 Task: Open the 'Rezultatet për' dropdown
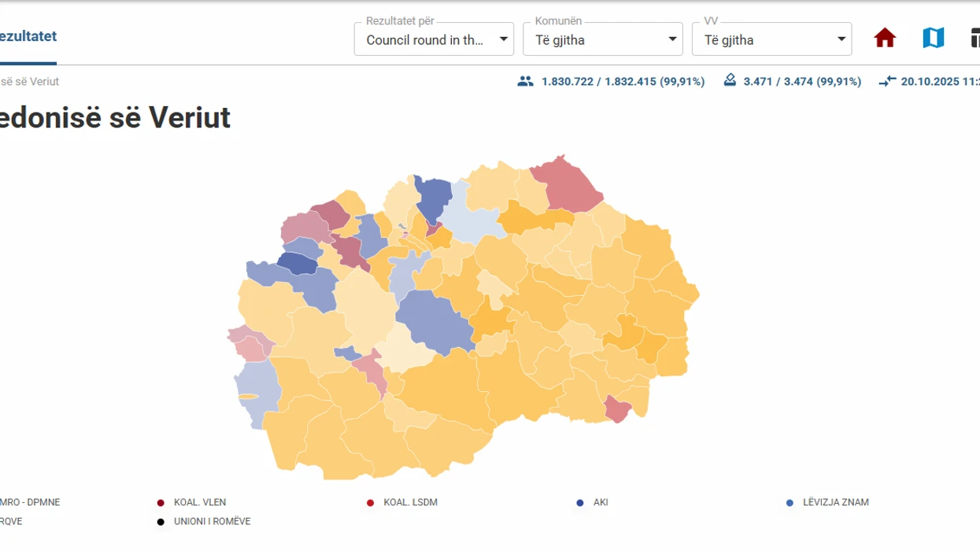(434, 39)
